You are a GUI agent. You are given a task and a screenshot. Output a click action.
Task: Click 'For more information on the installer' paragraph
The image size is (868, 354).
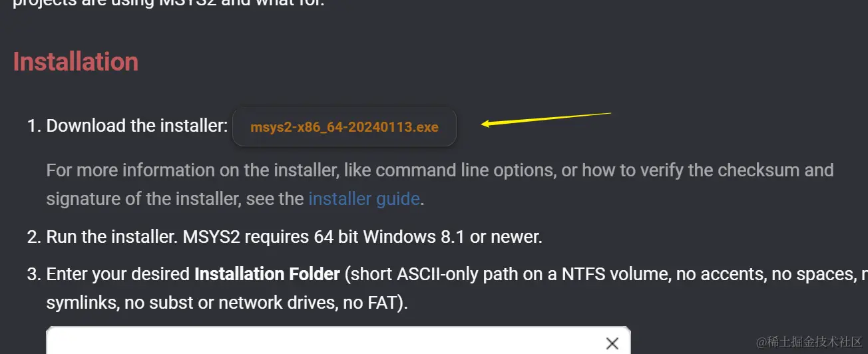point(440,184)
